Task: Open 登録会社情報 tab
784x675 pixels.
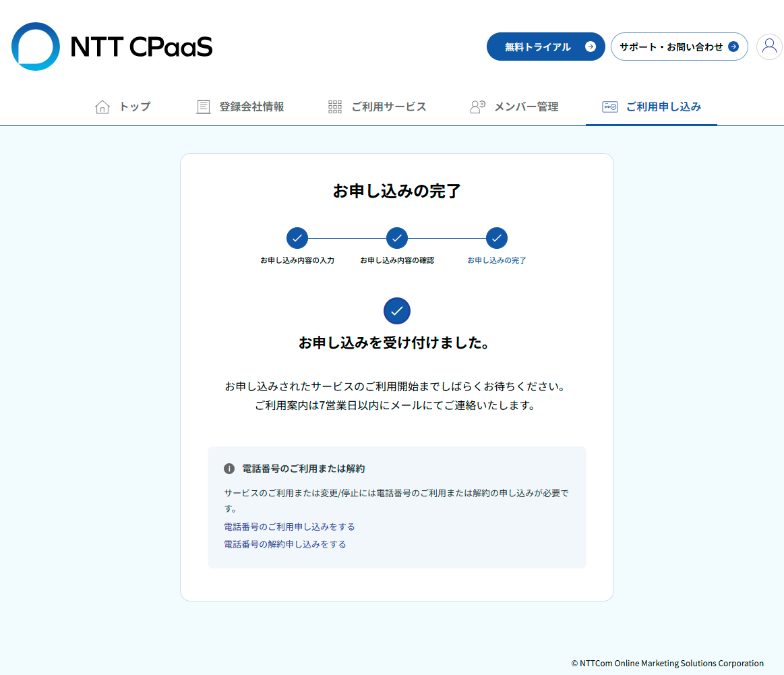Action: [240, 107]
